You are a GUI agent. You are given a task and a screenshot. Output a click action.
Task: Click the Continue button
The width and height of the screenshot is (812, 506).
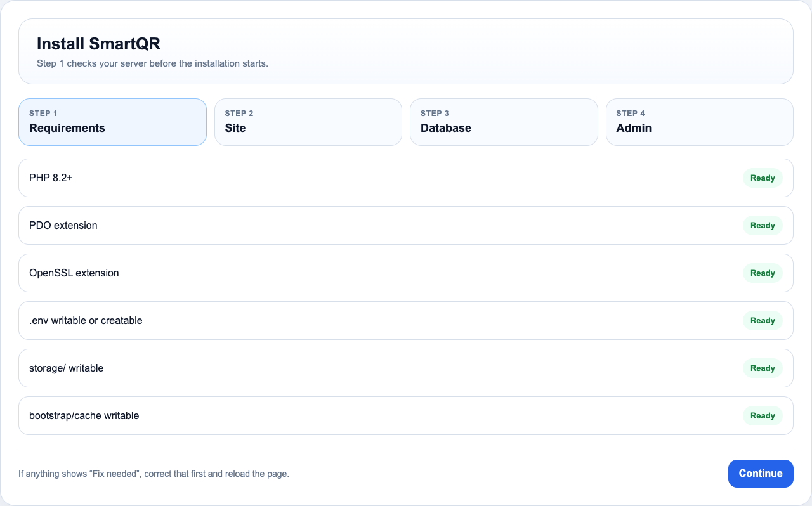point(761,474)
